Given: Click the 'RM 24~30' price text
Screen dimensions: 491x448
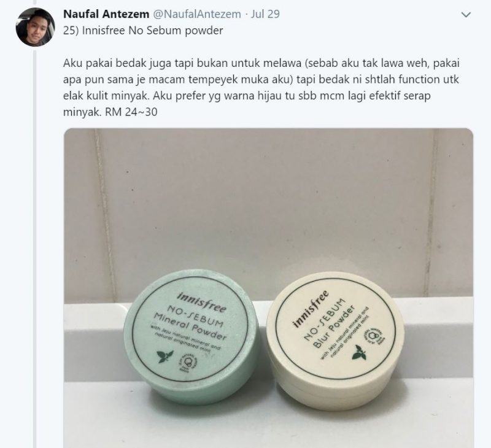Looking at the screenshot, I should [131, 112].
